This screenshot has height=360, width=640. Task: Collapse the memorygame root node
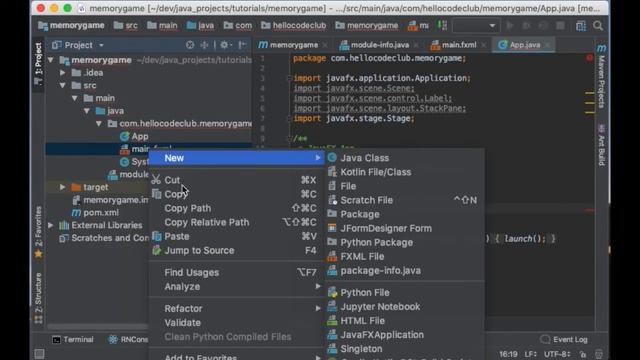[51, 60]
